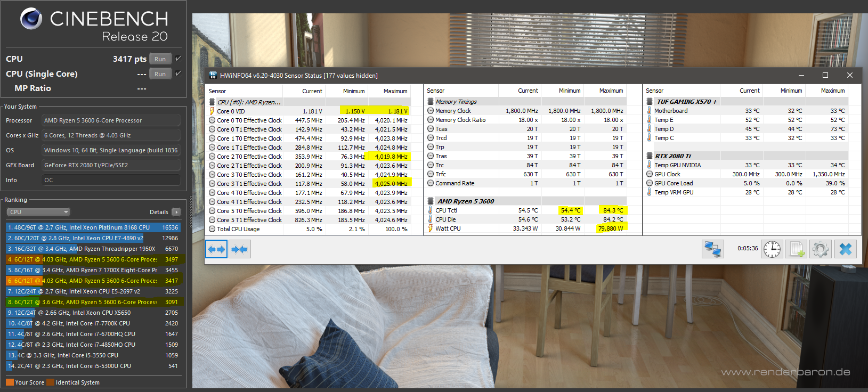Image resolution: width=868 pixels, height=392 pixels.
Task: Click the highlighted 4,025.0 MHz maximum value
Action: 391,184
